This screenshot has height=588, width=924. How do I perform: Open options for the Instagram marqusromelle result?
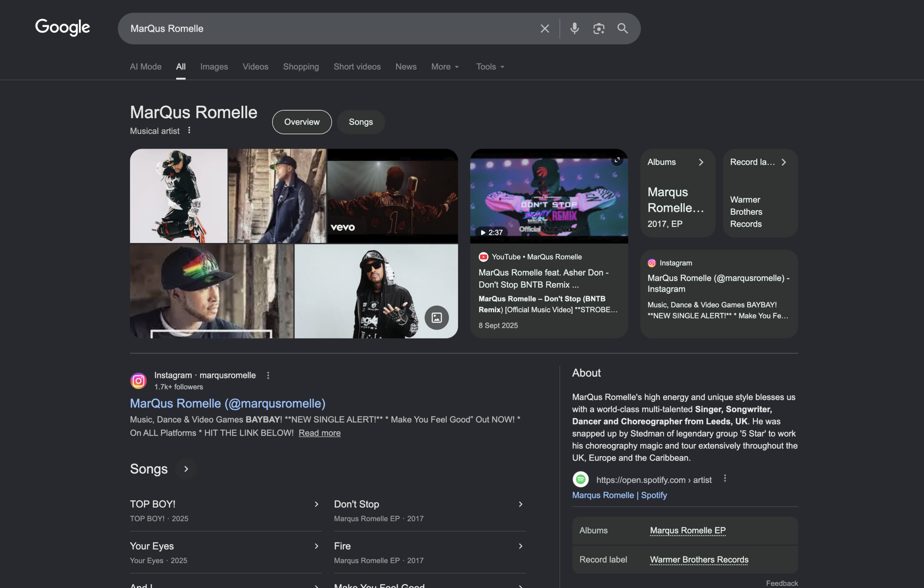[268, 376]
